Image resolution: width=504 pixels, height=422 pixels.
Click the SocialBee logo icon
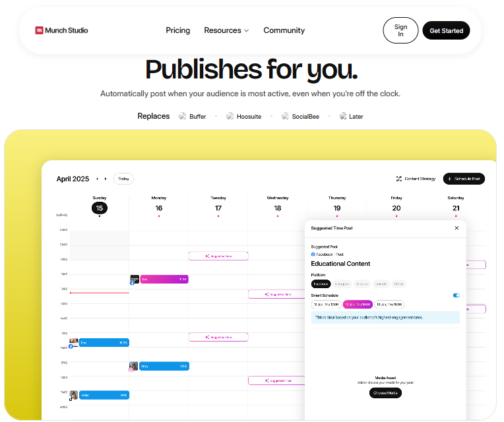(x=285, y=116)
